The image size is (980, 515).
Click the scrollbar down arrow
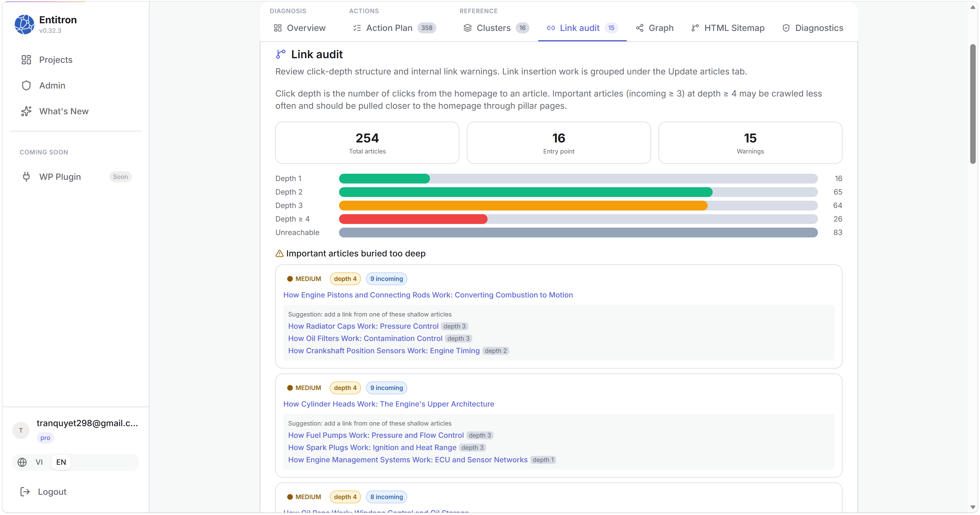[972, 507]
